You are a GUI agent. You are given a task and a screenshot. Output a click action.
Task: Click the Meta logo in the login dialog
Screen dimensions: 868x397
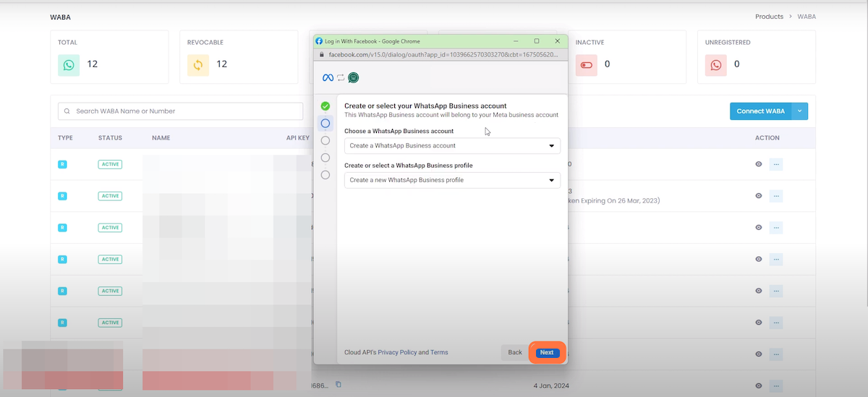click(328, 77)
